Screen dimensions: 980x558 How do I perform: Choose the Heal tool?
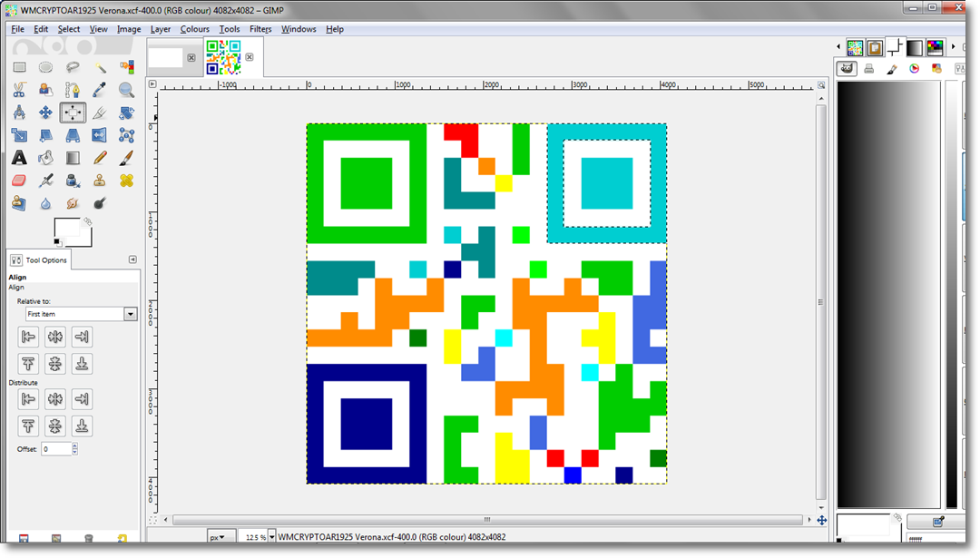pos(127,181)
